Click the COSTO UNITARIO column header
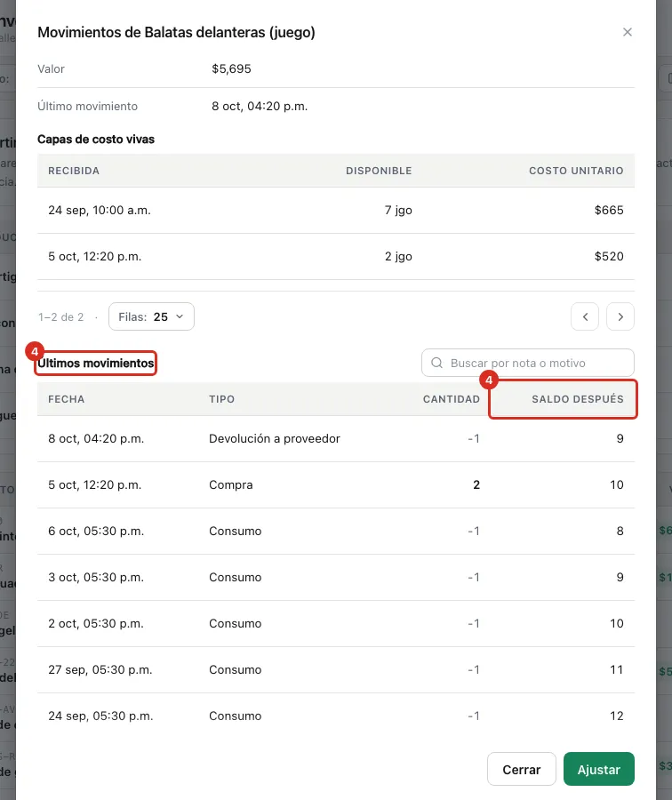 pos(576,171)
